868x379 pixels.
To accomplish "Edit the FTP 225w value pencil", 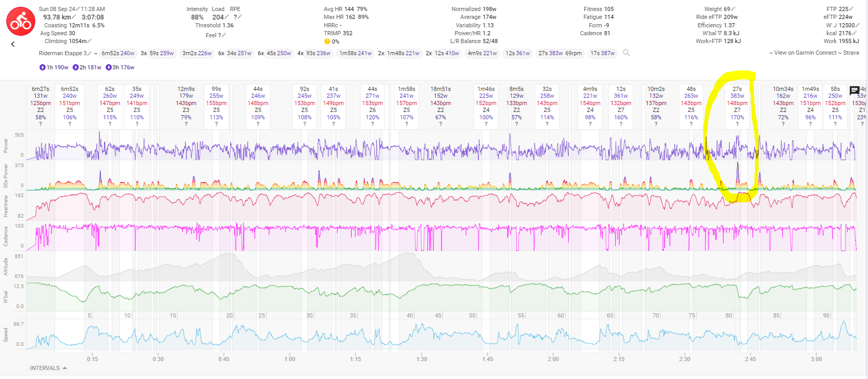I will tap(852, 9).
